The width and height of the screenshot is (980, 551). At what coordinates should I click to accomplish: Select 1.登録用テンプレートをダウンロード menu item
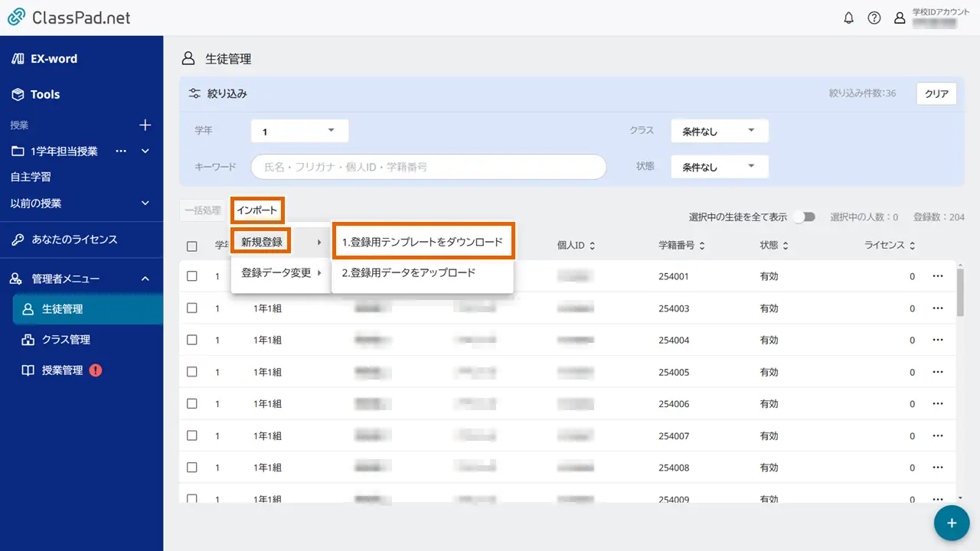pyautogui.click(x=423, y=242)
